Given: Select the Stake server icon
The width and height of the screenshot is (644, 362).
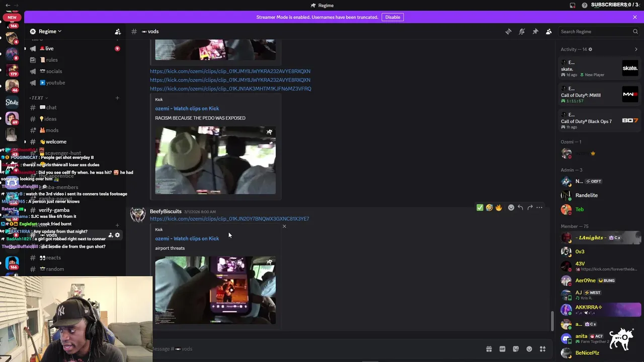Looking at the screenshot, I should (x=12, y=102).
